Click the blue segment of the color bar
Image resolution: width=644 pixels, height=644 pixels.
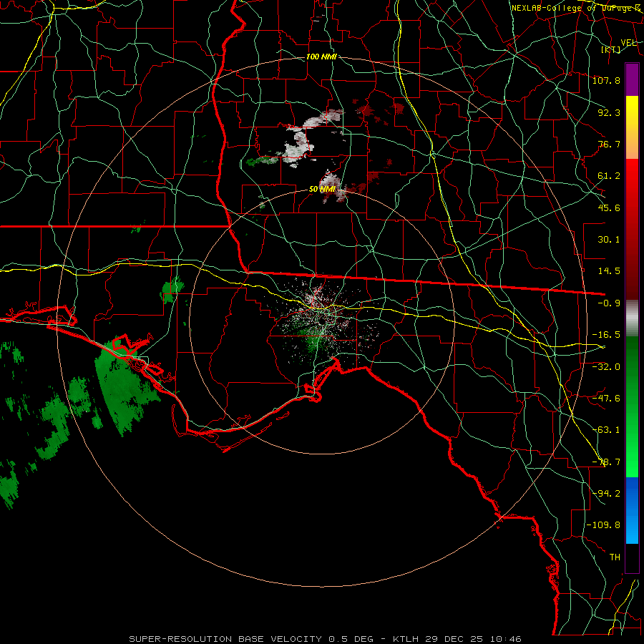632,510
